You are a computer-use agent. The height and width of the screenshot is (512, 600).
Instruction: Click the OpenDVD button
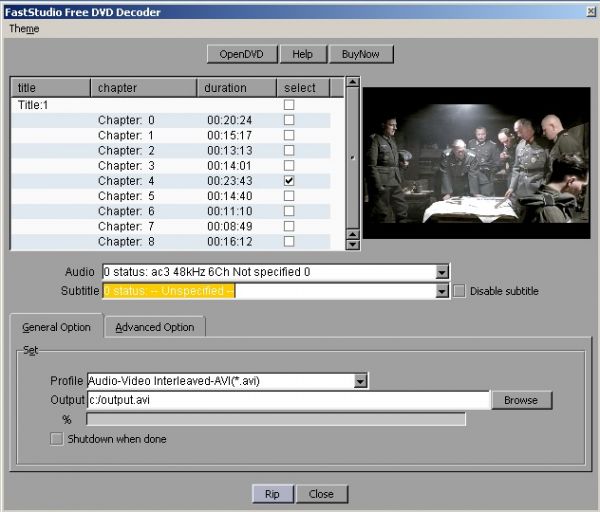point(241,54)
